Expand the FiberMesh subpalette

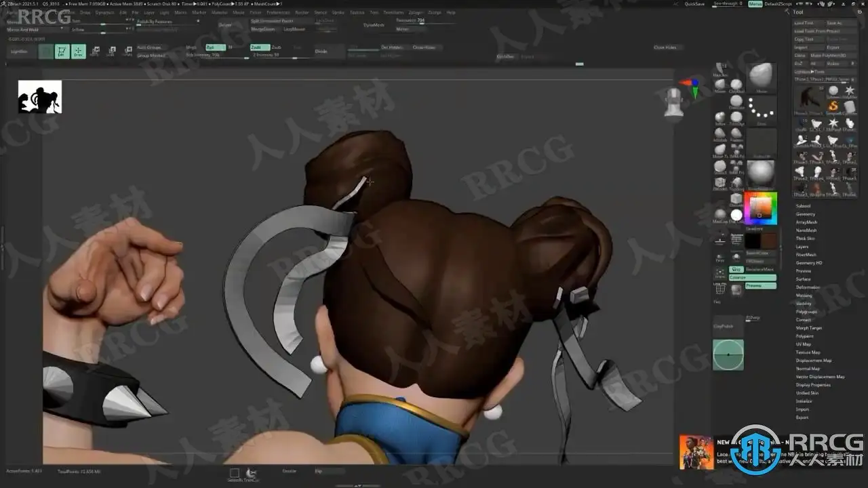coord(806,255)
